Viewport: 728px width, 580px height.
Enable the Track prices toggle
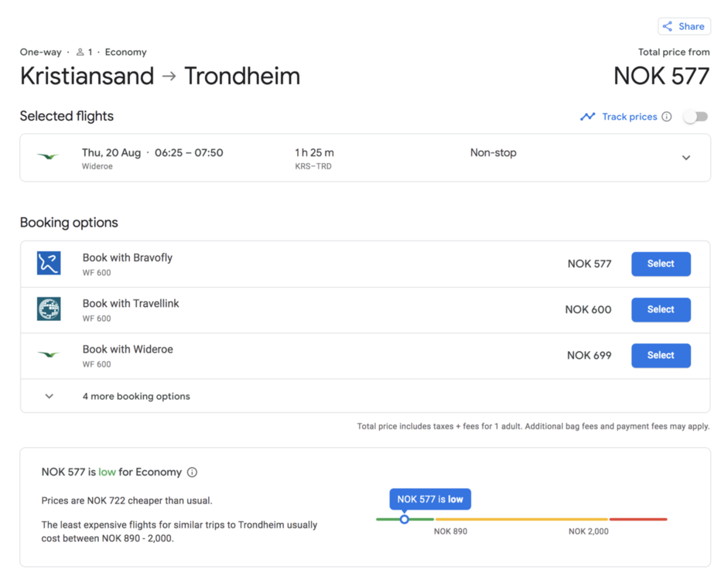(x=696, y=117)
